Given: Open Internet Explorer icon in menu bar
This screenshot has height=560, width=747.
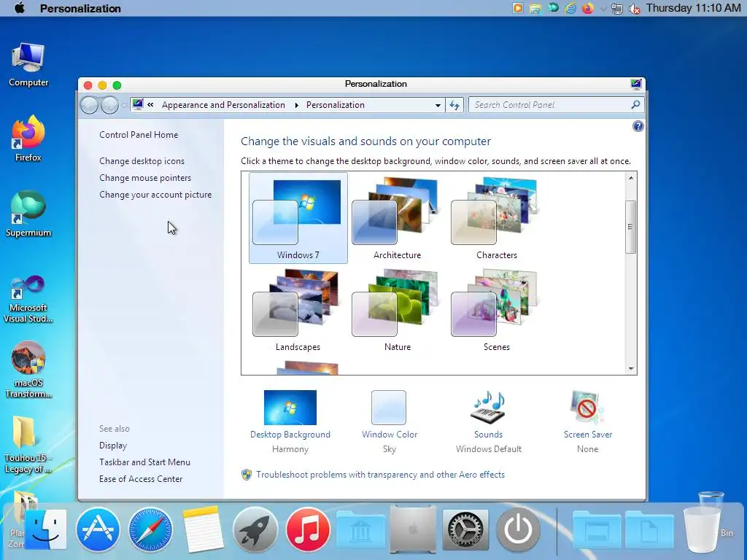Looking at the screenshot, I should pos(570,8).
